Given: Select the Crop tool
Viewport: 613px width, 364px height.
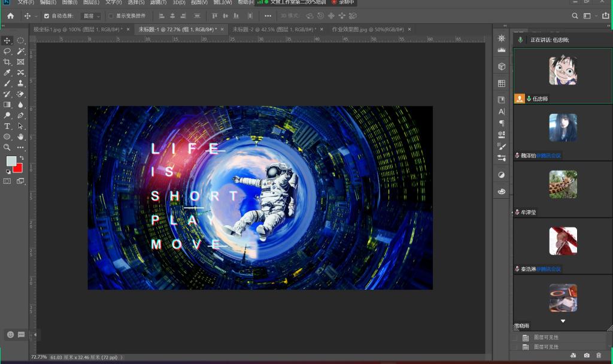Looking at the screenshot, I should (7, 62).
